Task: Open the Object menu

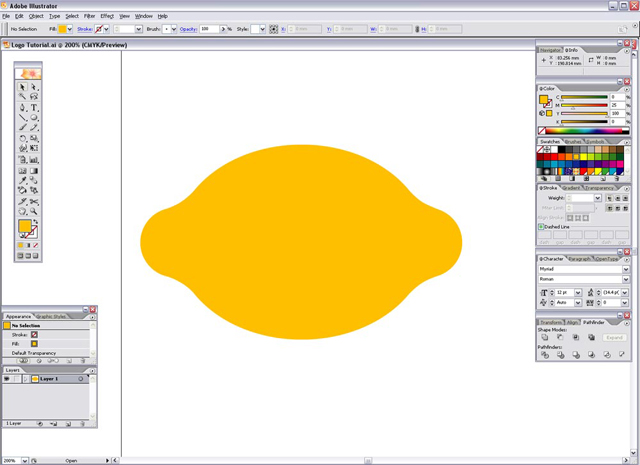Action: tap(36, 16)
